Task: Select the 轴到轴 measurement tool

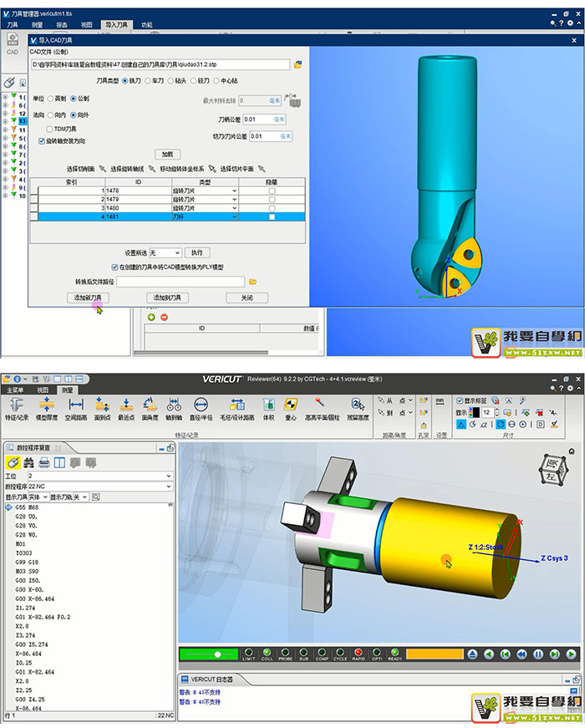Action: [174, 409]
